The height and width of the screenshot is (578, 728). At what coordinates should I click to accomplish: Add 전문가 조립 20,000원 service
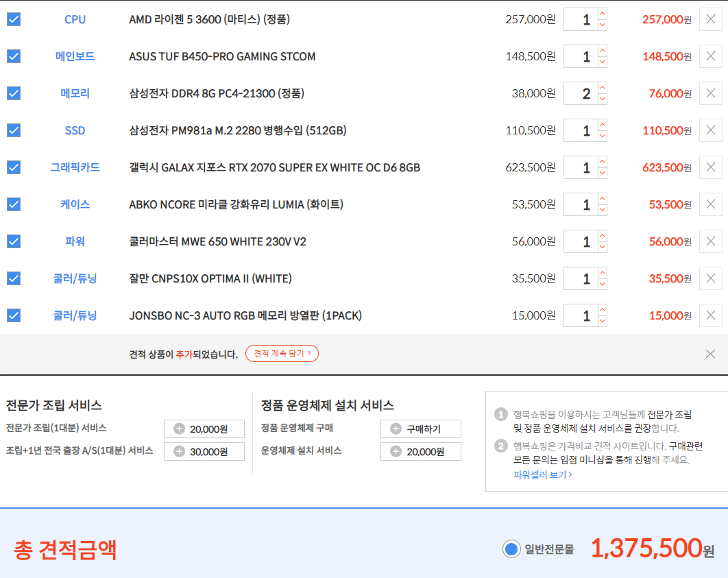pyautogui.click(x=204, y=429)
